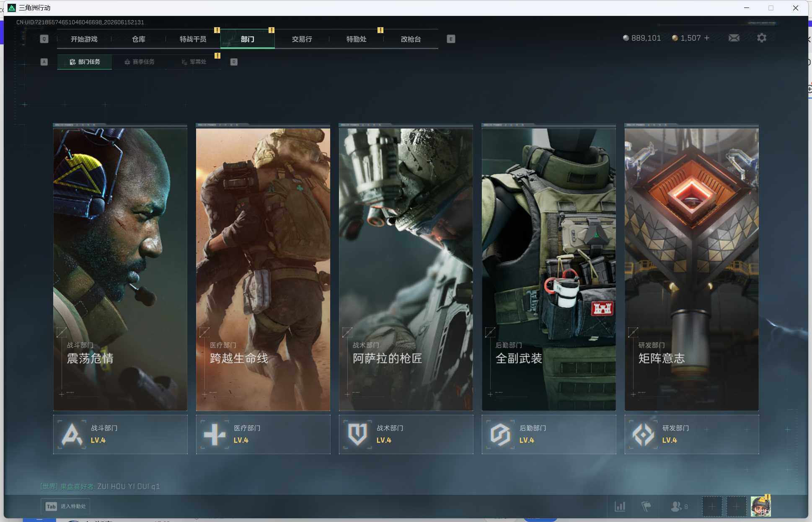Click the 战术部门 shield emblem icon

pyautogui.click(x=357, y=435)
